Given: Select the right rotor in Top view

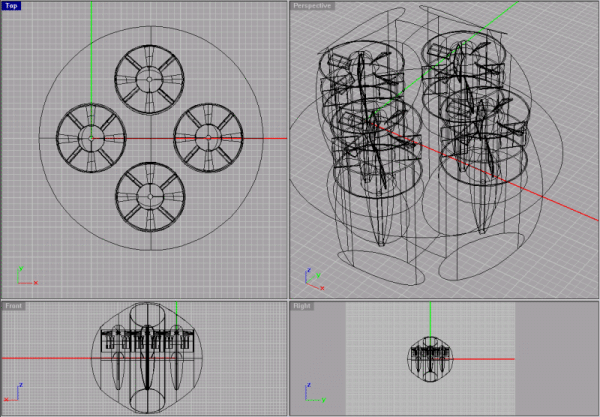Looking at the screenshot, I should click(208, 133).
